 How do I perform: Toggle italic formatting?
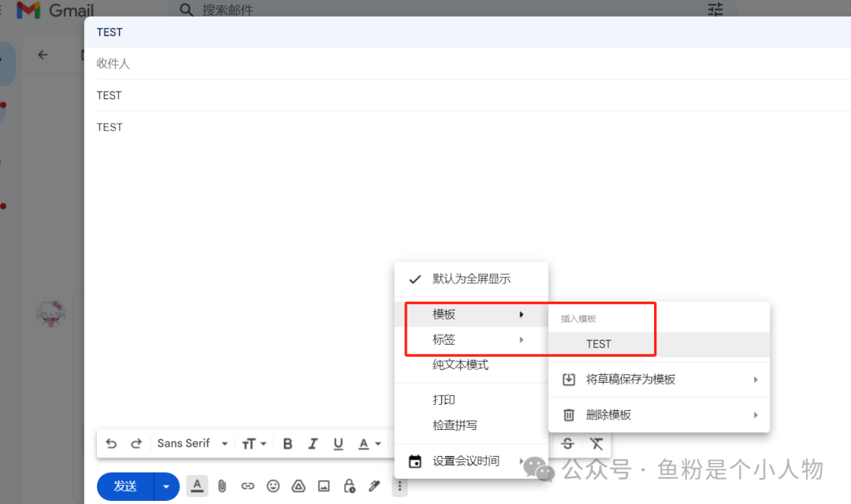pos(313,443)
